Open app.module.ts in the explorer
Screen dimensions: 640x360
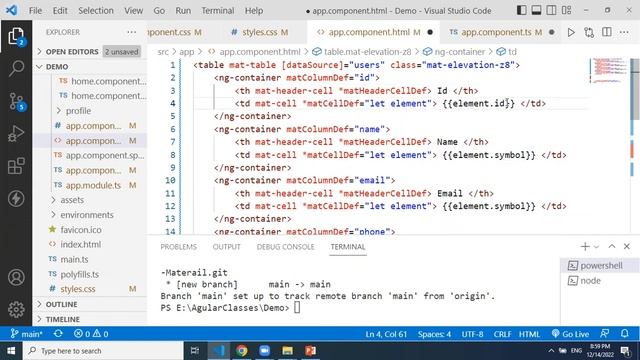point(93,185)
